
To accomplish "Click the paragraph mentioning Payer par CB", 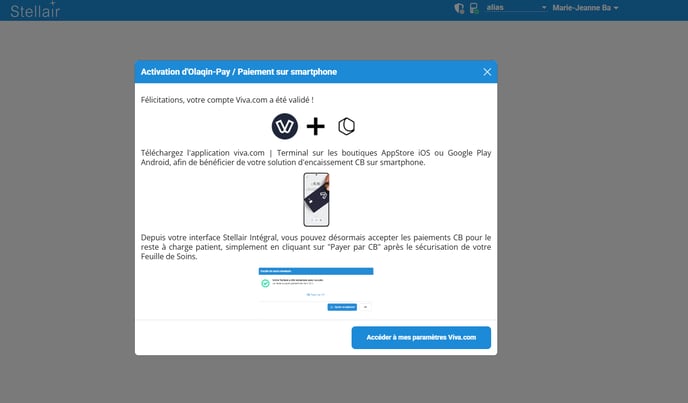I will (x=316, y=246).
